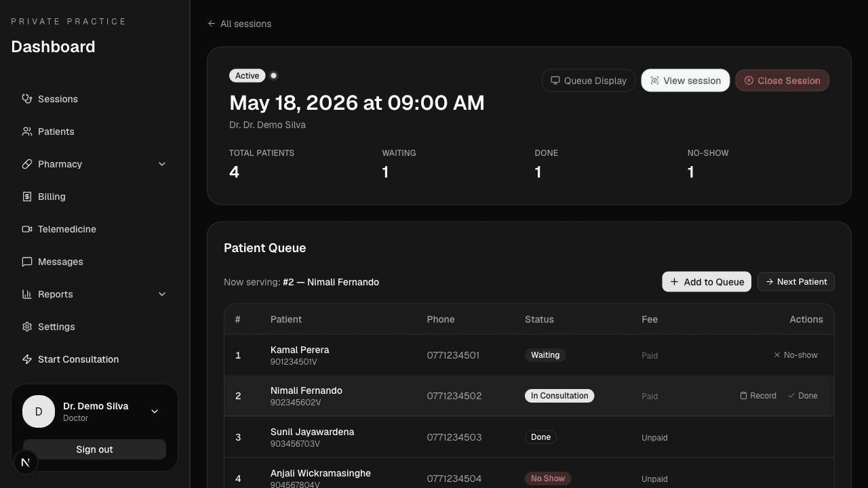Expand the Reports submenu chevron
The width and height of the screenshot is (868, 488).
pyautogui.click(x=162, y=294)
